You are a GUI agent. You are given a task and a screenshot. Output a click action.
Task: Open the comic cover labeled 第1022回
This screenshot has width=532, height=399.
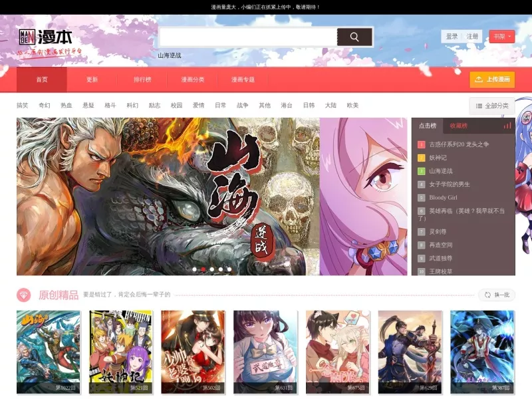49,352
